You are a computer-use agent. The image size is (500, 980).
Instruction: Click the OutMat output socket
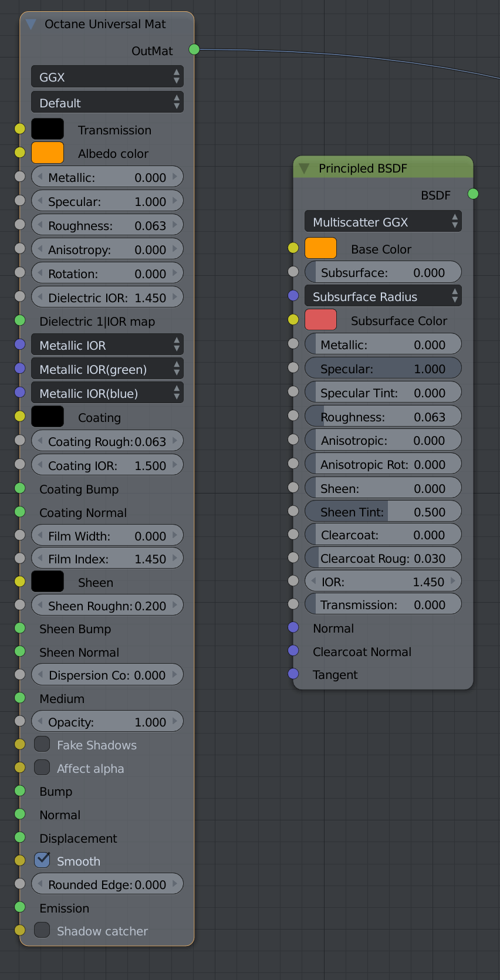point(194,50)
